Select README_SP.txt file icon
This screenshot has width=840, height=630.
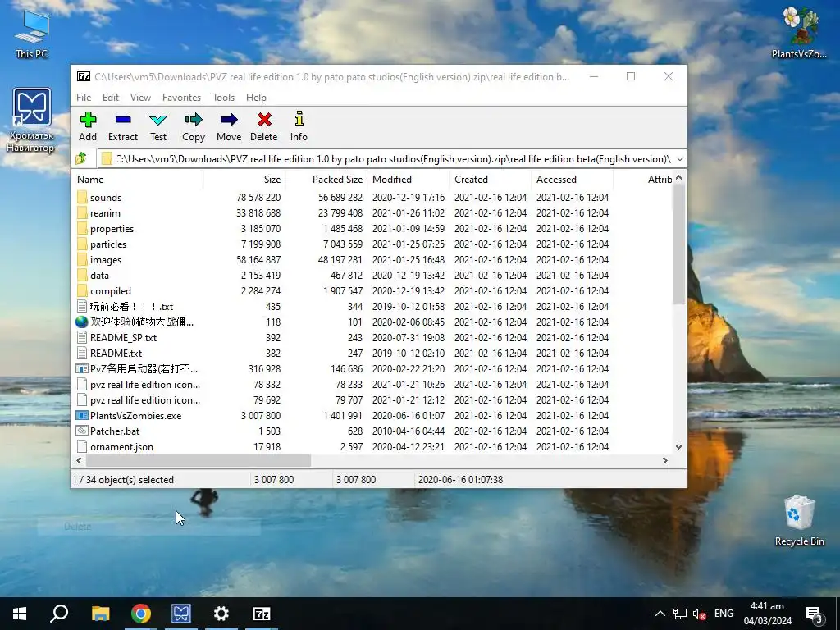tap(82, 337)
